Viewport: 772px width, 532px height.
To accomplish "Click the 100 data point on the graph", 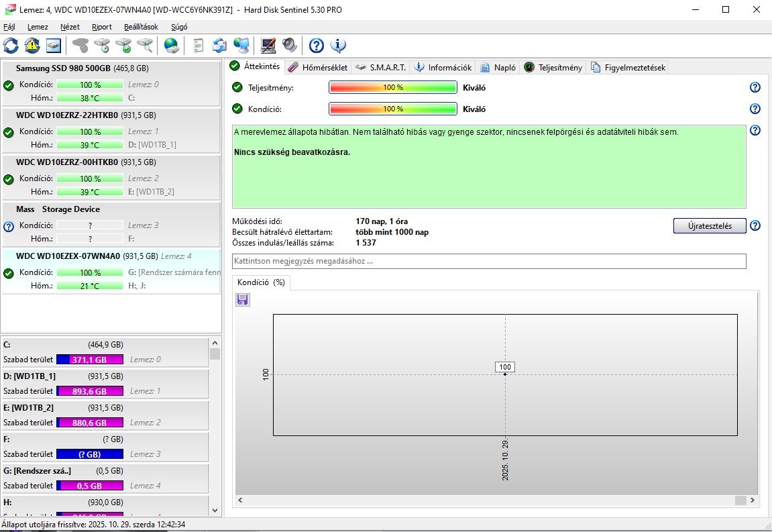I will (505, 374).
